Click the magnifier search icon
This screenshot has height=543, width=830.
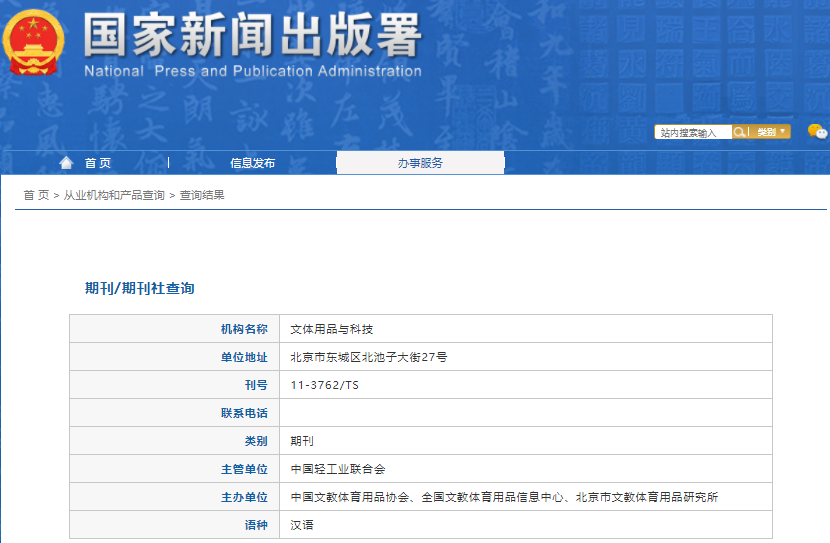point(739,132)
